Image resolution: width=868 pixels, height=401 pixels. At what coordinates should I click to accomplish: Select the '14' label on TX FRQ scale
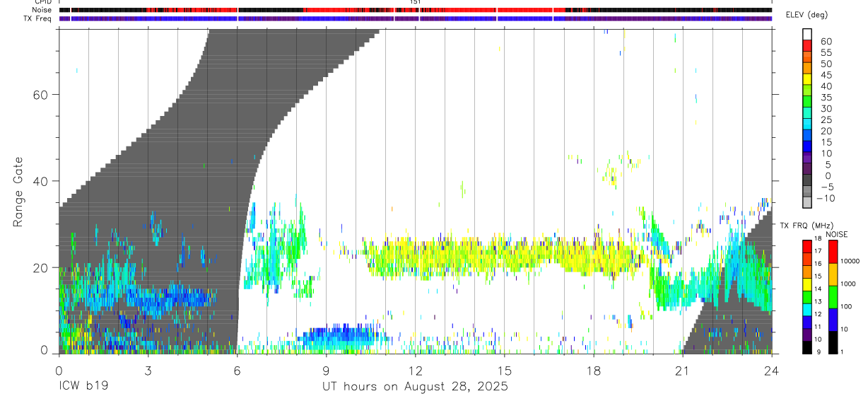819,289
